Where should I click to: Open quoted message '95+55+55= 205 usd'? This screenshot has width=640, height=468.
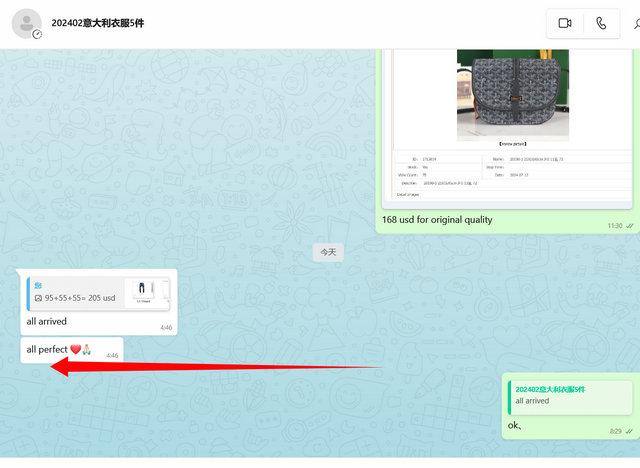pyautogui.click(x=98, y=294)
